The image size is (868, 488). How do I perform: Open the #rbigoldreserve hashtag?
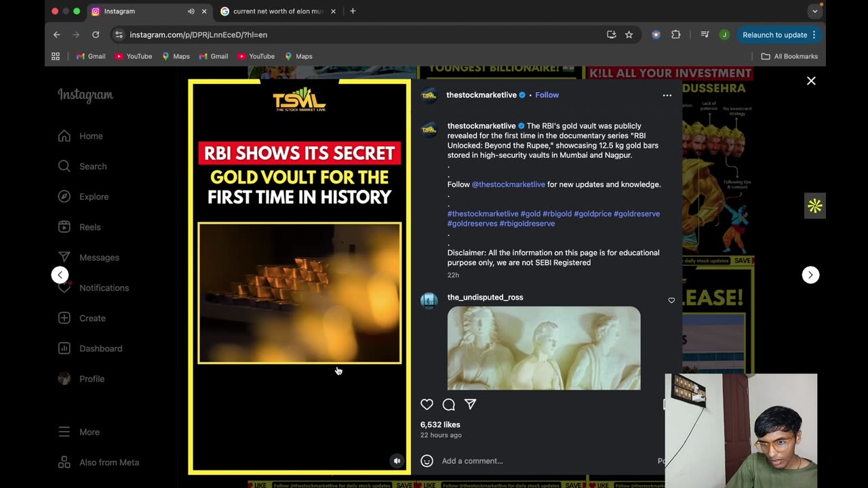click(527, 224)
